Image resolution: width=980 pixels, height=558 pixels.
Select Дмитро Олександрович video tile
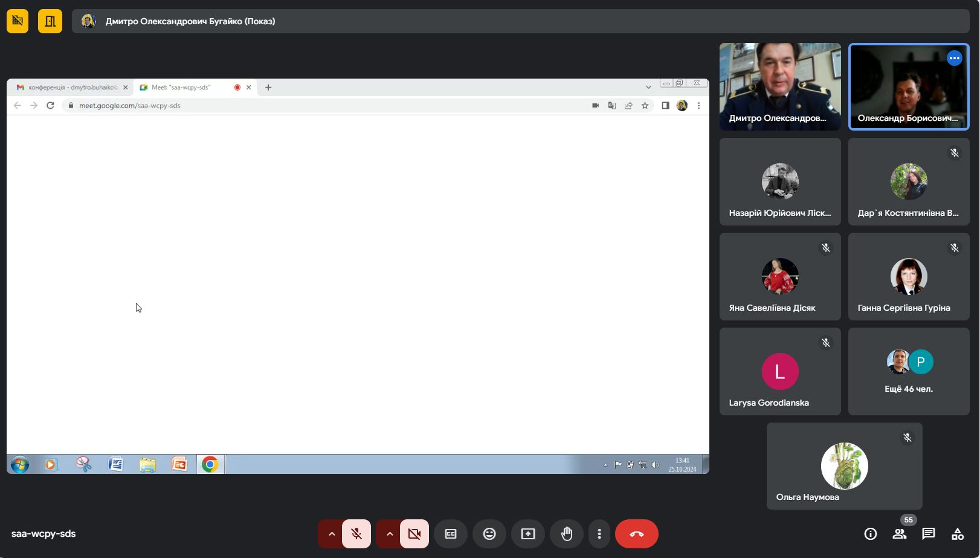click(780, 86)
